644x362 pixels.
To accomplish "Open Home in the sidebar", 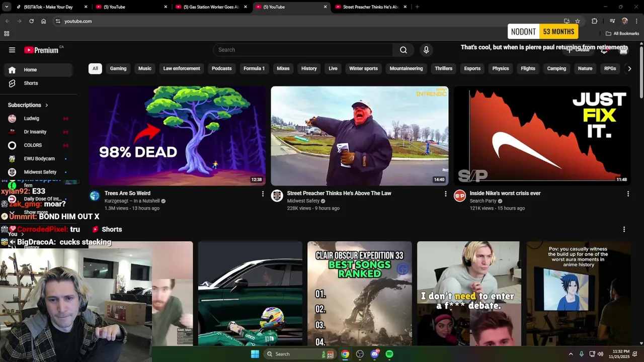I will (x=38, y=70).
